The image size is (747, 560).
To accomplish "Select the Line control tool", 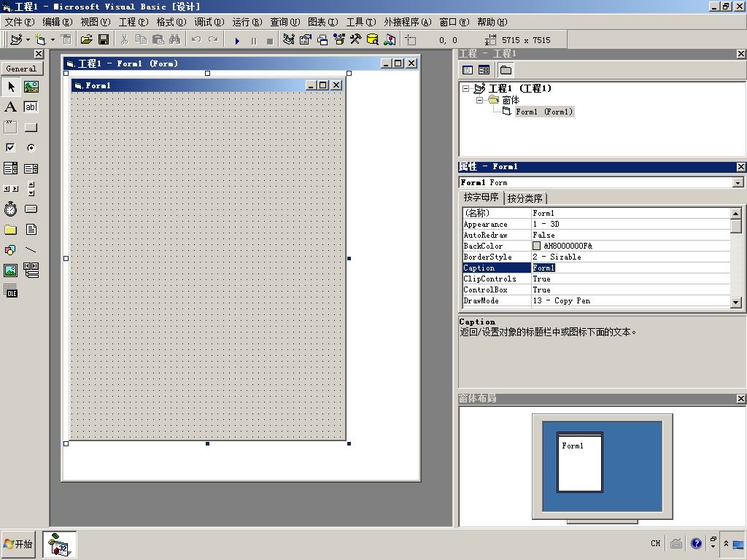I will point(31,249).
